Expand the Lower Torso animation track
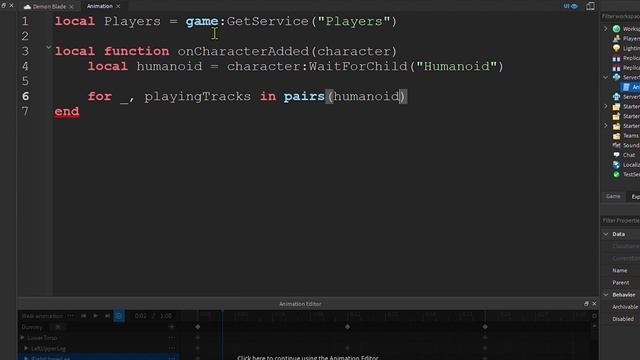Viewport: 640px width, 360px height. point(22,338)
